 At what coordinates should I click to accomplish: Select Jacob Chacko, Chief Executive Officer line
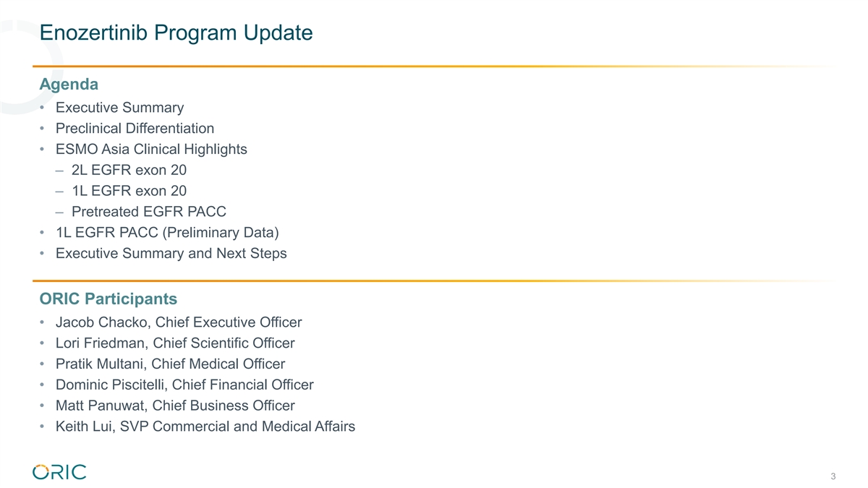coord(179,322)
